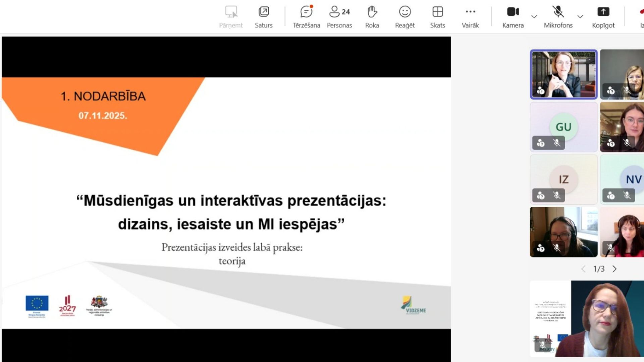Image resolution: width=644 pixels, height=362 pixels.
Task: Click the Kopīgot share icon
Action: point(603,12)
